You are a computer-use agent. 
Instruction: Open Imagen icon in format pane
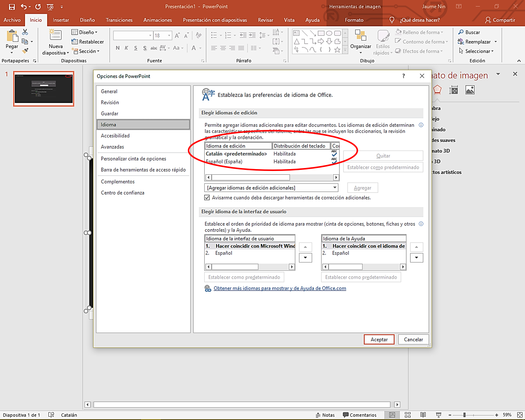[x=470, y=90]
